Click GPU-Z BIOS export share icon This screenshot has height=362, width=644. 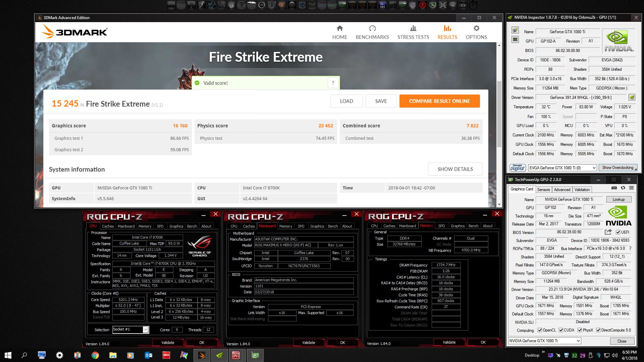tap(608, 232)
